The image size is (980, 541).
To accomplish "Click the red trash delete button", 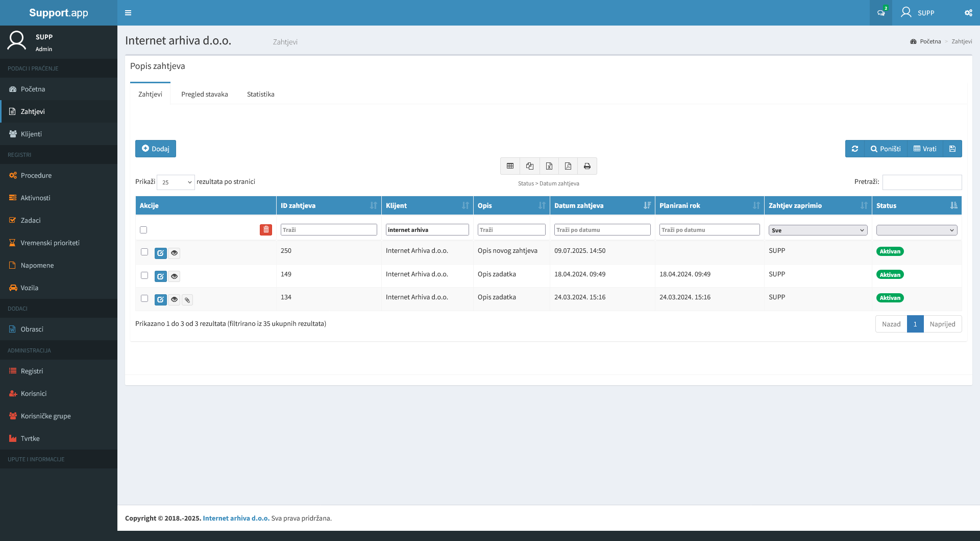I will 266,230.
